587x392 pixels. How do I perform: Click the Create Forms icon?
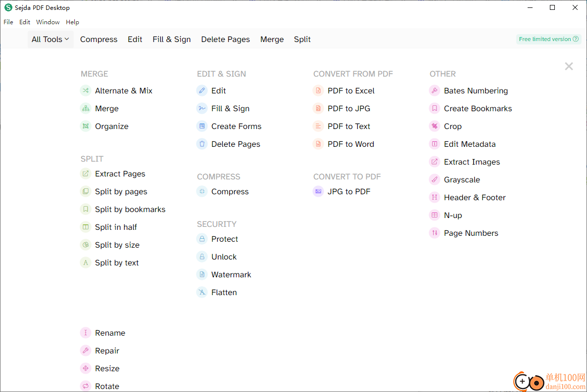pos(202,126)
